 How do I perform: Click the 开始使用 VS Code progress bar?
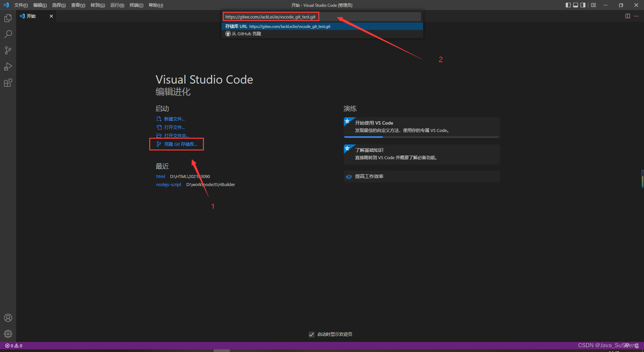[x=422, y=137]
